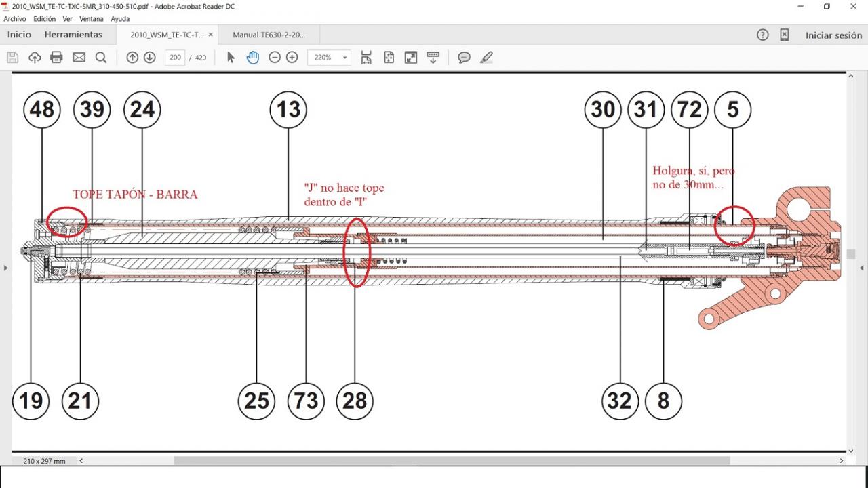Viewport: 868px width, 488px height.
Task: Open the help question mark icon
Action: [763, 35]
